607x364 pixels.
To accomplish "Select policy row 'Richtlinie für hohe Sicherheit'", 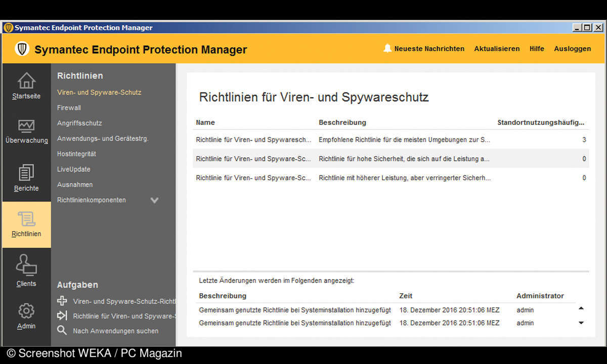I will 391,159.
